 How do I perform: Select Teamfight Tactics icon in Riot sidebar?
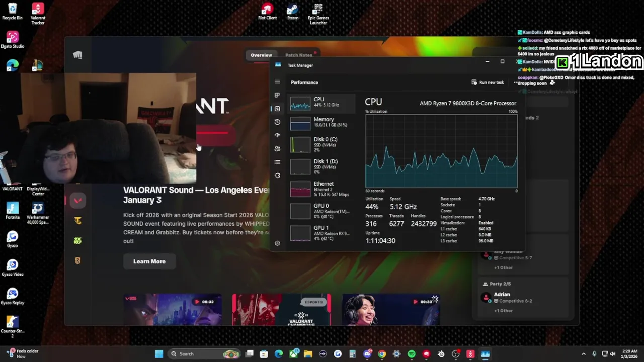tap(77, 221)
